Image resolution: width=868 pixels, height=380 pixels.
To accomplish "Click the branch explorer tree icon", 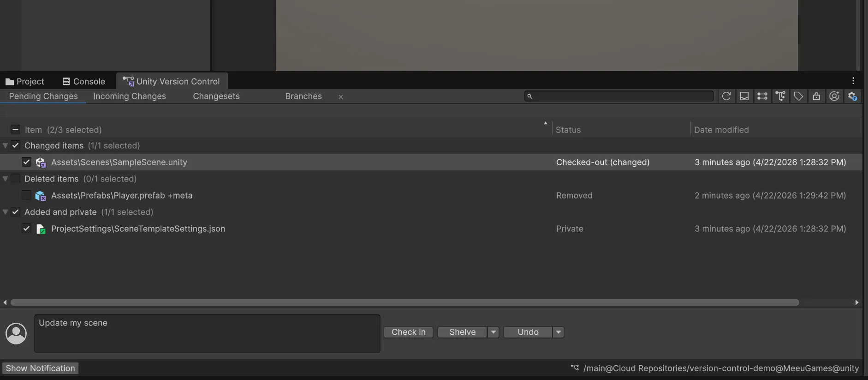I will [x=780, y=96].
